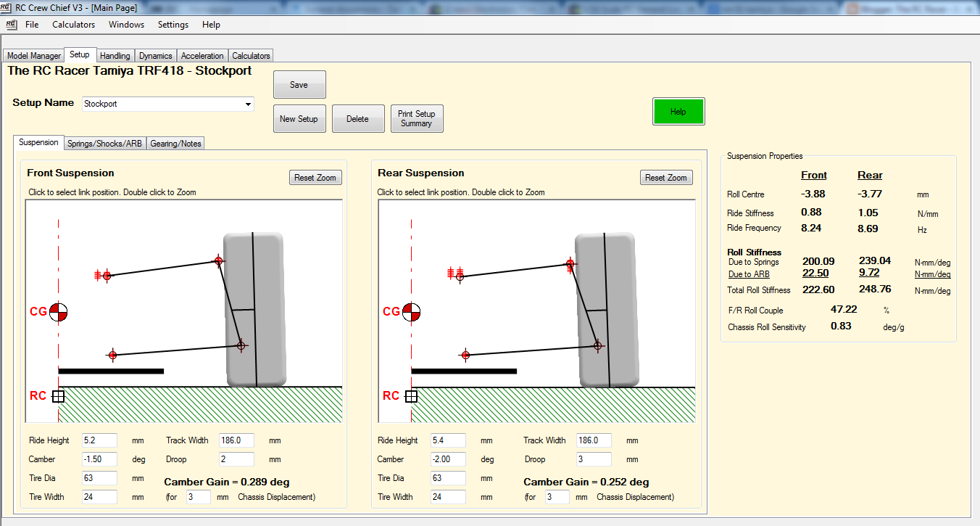Click the New Setup button

coord(299,119)
